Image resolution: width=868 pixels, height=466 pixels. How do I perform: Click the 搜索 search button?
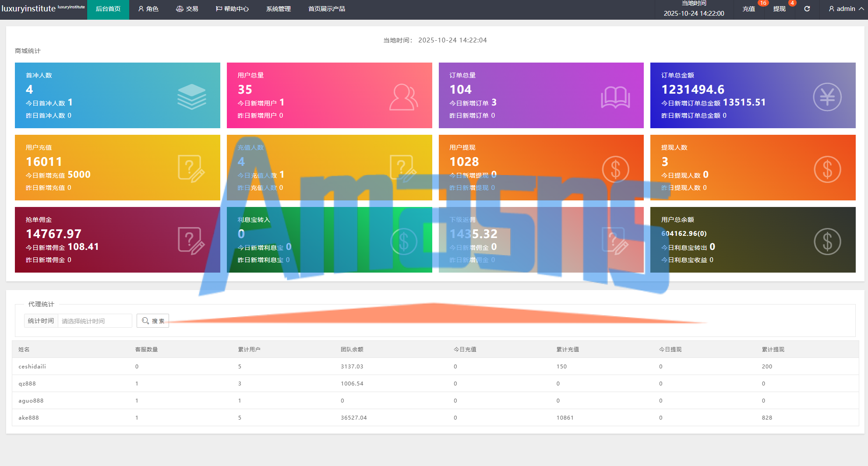(153, 321)
